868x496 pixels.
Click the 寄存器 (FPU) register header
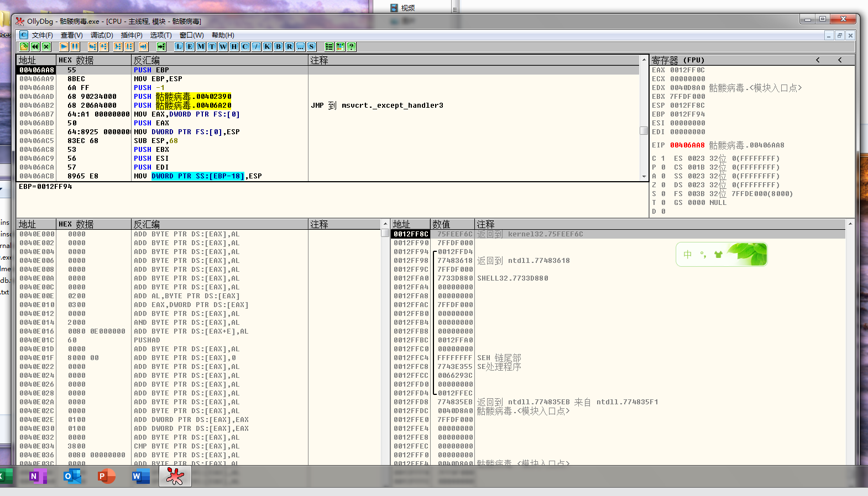click(678, 60)
